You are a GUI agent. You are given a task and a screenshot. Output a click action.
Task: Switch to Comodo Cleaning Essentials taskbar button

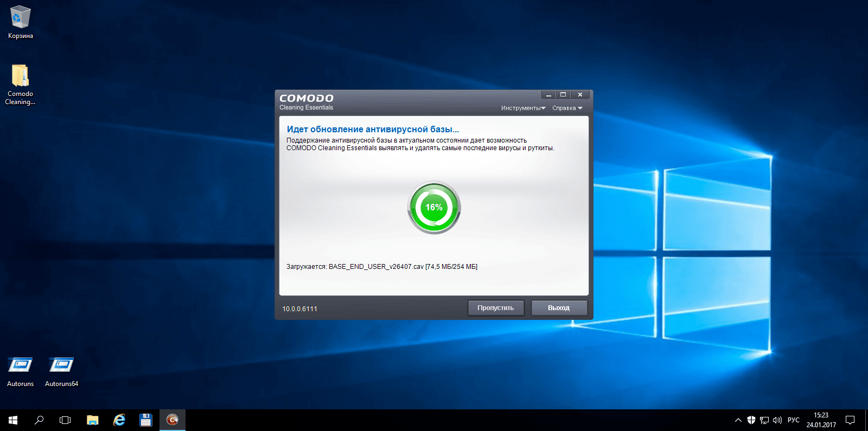pos(173,420)
